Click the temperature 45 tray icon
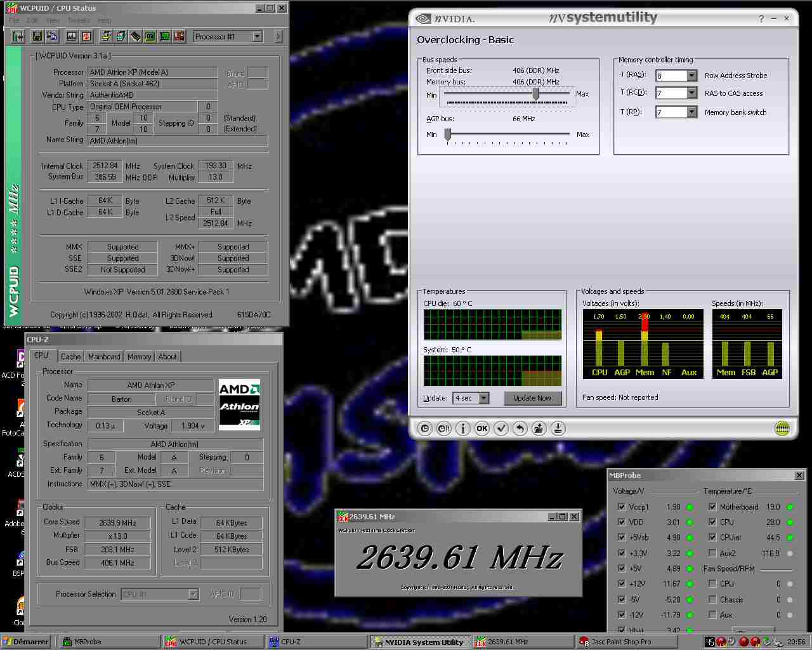 (x=710, y=642)
